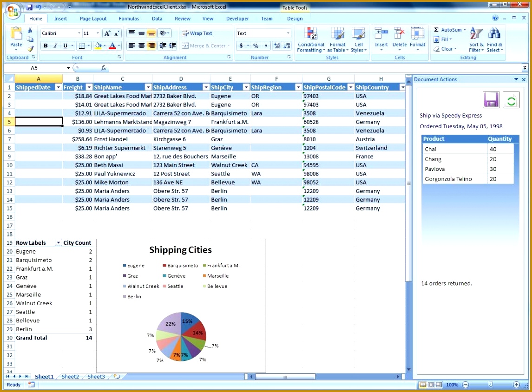Click the Office Button orb
The width and height of the screenshot is (532, 392).
click(13, 11)
